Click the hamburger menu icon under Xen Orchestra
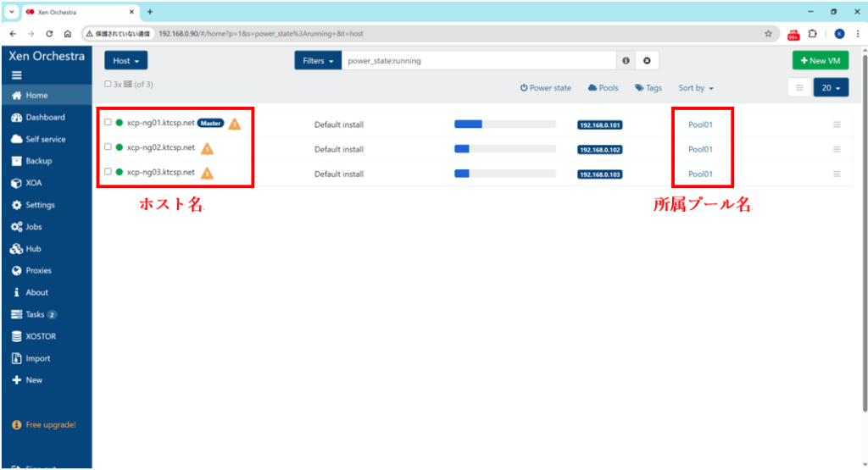The image size is (868, 470). [17, 75]
